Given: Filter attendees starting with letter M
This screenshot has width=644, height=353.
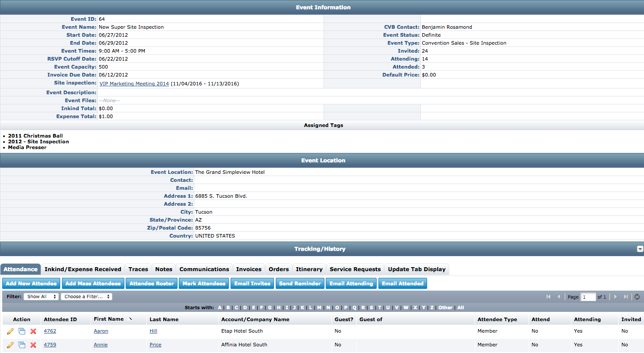Looking at the screenshot, I should point(319,307).
